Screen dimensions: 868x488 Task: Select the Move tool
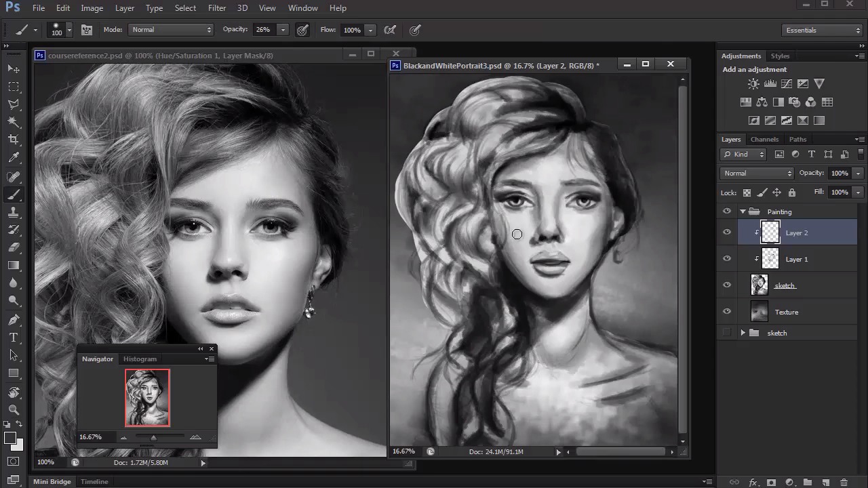pyautogui.click(x=14, y=68)
